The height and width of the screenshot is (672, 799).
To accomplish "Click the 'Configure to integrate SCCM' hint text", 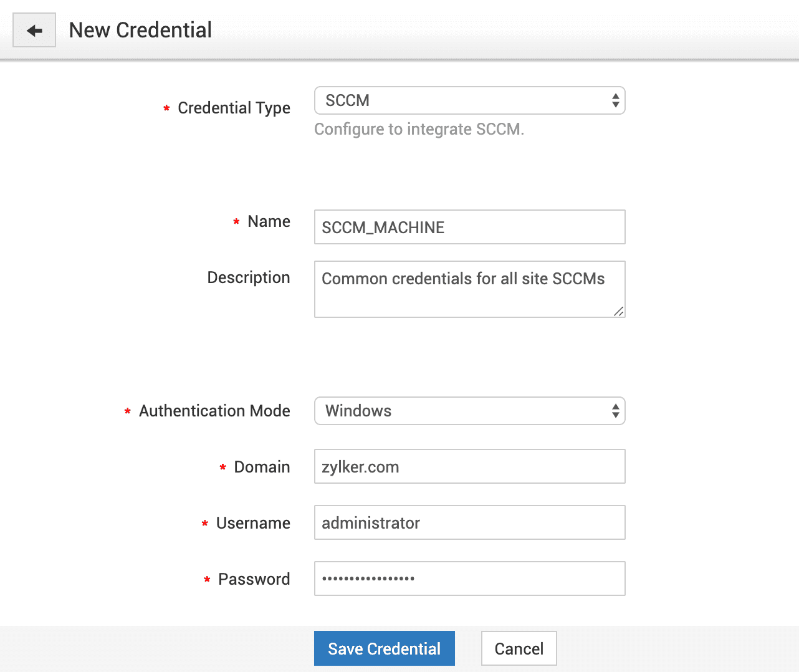I will (419, 129).
